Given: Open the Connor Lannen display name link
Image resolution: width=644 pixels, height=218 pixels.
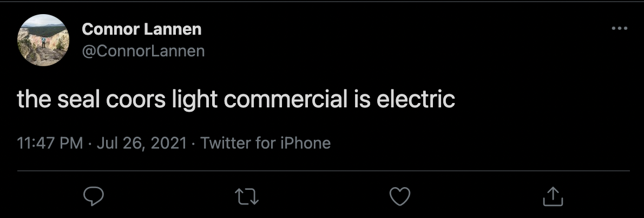Looking at the screenshot, I should click(x=141, y=29).
